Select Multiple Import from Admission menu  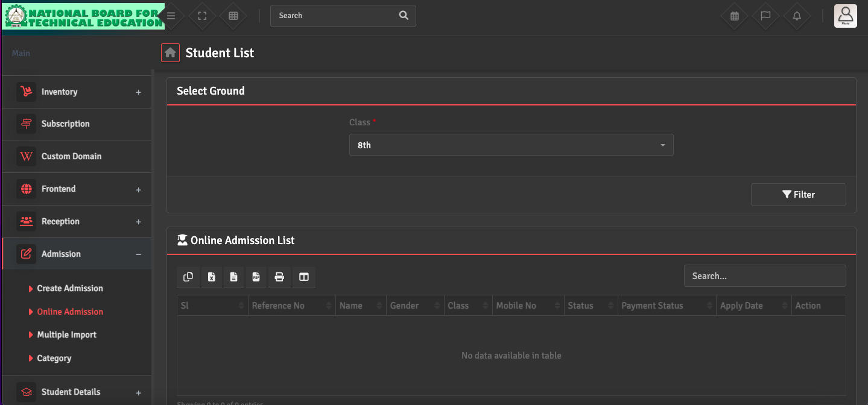pos(66,335)
